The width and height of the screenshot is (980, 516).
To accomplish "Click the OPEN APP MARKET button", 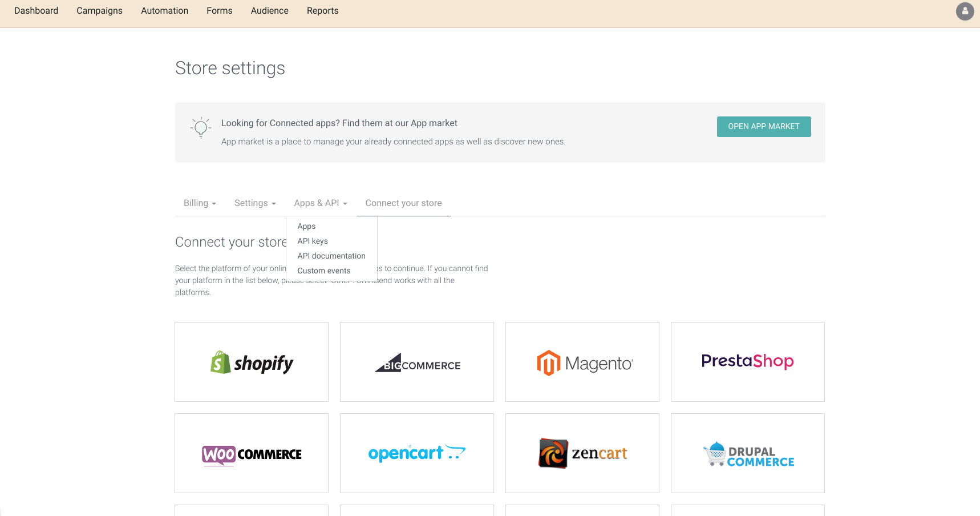I will (763, 126).
